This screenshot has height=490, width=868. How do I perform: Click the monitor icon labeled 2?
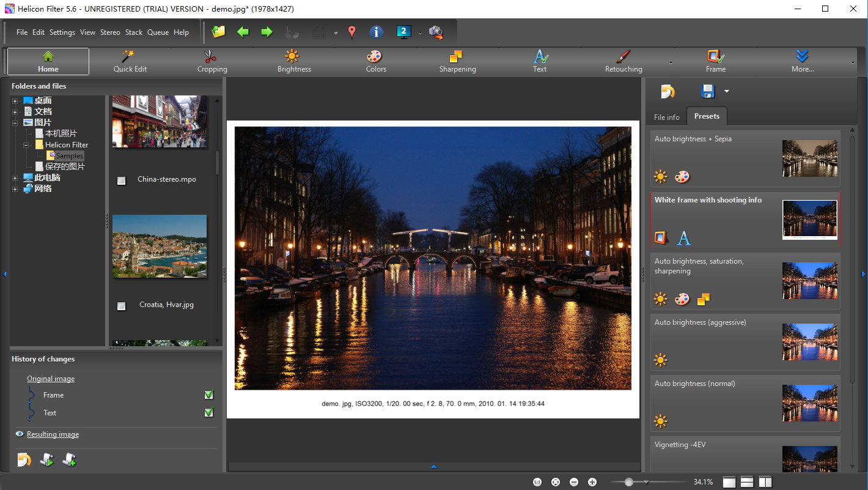click(404, 32)
